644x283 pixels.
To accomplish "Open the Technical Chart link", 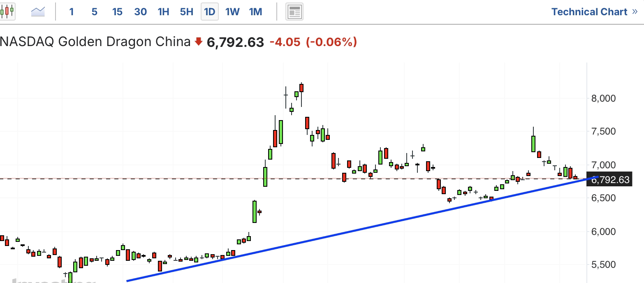I will click(x=589, y=12).
